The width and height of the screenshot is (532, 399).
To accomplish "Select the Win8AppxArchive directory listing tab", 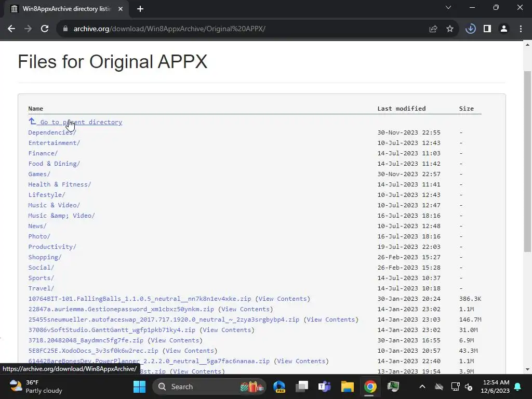I will [x=66, y=9].
